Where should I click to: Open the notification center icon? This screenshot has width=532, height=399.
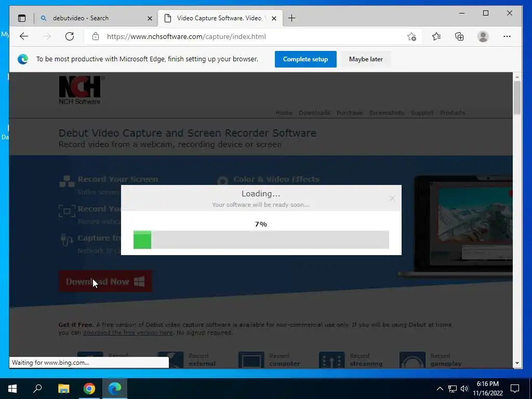(x=515, y=389)
